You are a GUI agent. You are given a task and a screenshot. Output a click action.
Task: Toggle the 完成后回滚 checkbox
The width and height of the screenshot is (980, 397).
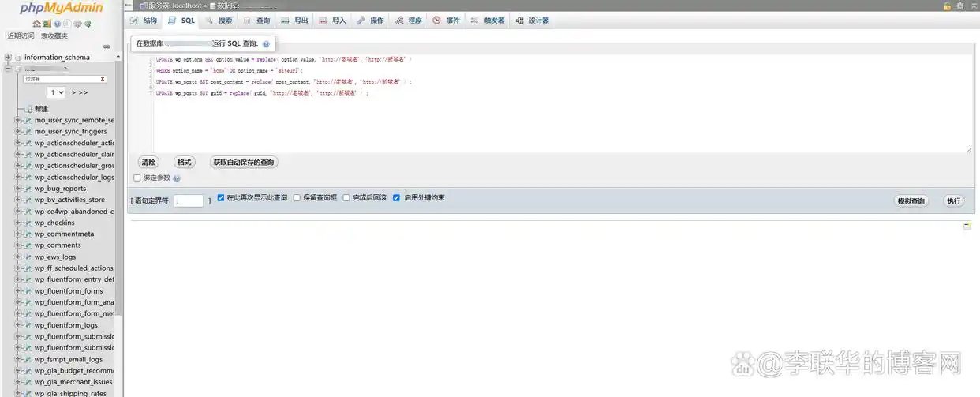pos(346,198)
